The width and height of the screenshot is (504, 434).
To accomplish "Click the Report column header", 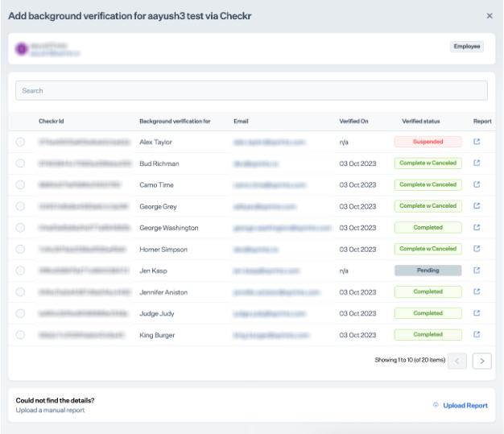I will click(x=482, y=122).
